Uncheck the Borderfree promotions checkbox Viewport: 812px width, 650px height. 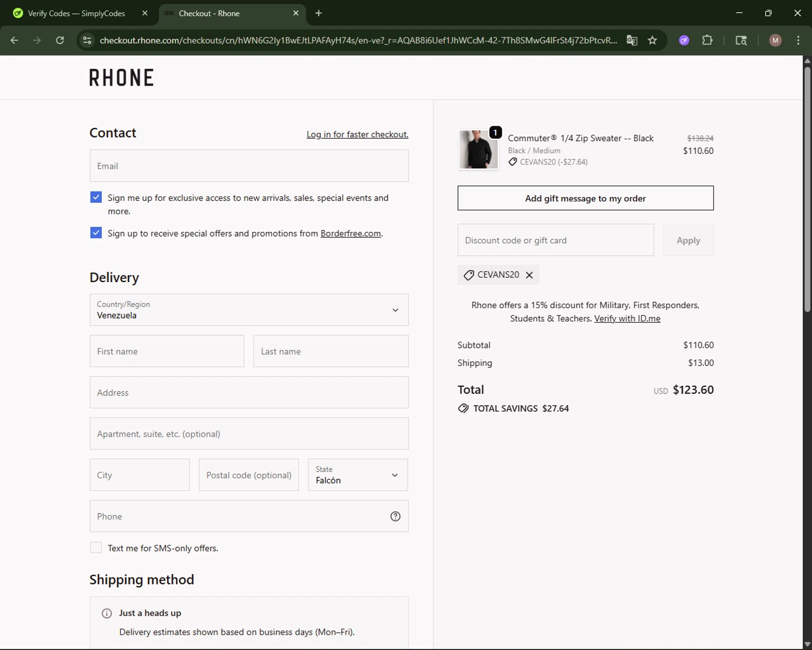click(96, 233)
